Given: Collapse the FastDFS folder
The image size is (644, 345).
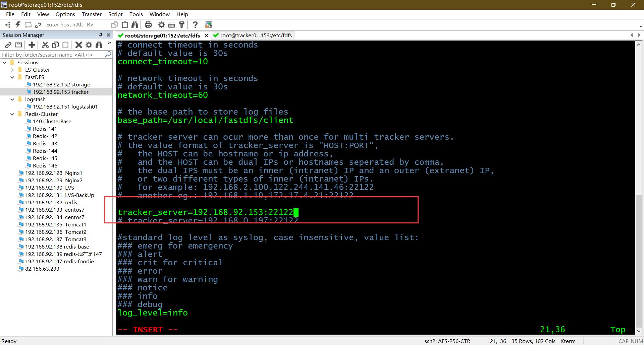Looking at the screenshot, I should 12,77.
